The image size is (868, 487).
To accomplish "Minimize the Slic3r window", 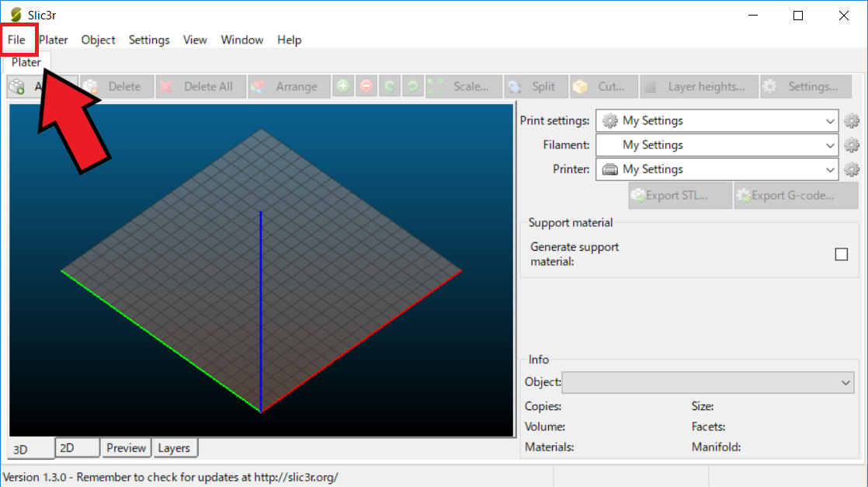I will click(753, 16).
